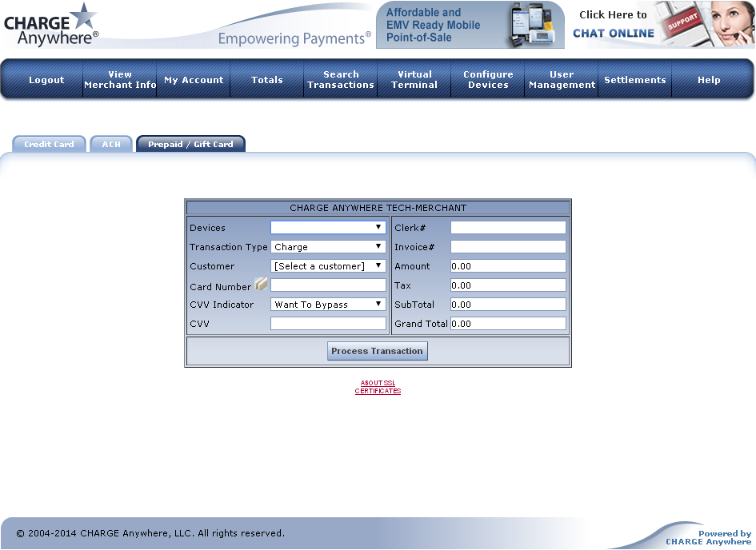Image resolution: width=756 pixels, height=550 pixels.
Task: Go to the Settlements menu
Action: pyautogui.click(x=635, y=80)
